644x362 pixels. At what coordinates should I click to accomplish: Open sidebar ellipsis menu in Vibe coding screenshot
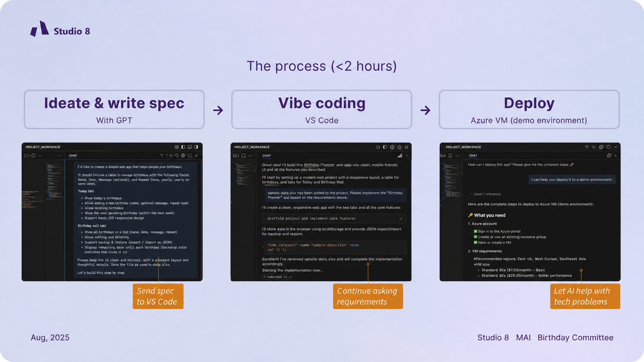click(x=250, y=155)
